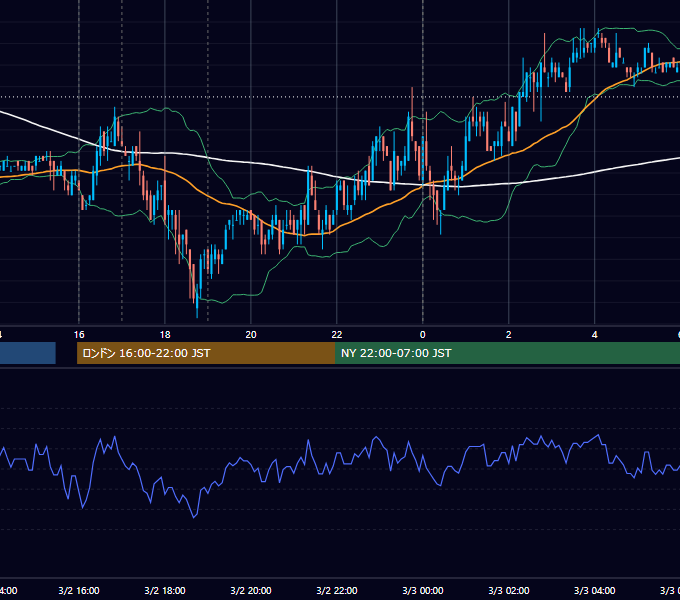Click hour label '2' under price chart

(x=509, y=335)
